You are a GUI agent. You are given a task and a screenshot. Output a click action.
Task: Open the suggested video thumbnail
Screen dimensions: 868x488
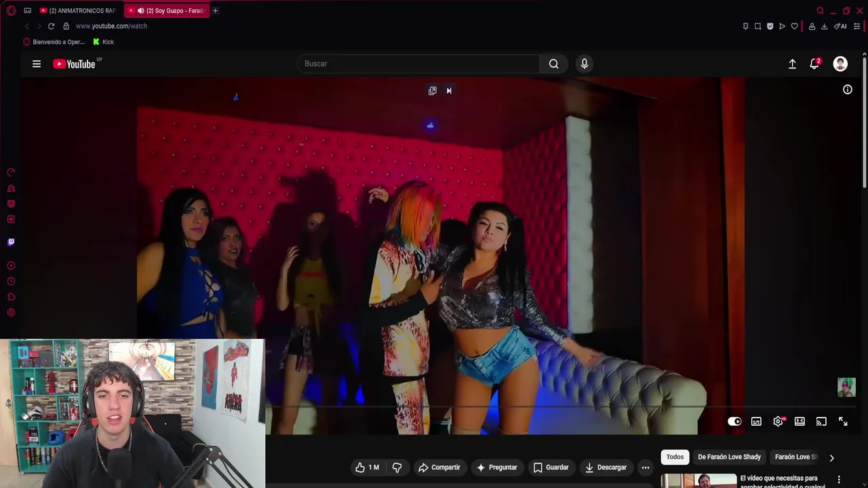pos(698,481)
